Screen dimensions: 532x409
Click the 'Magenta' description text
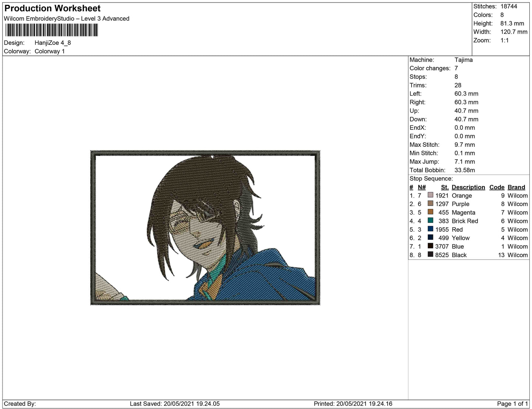tap(464, 212)
